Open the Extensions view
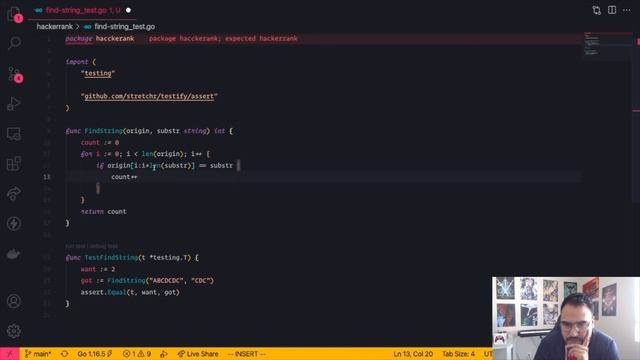This screenshot has height=360, width=640. click(14, 164)
